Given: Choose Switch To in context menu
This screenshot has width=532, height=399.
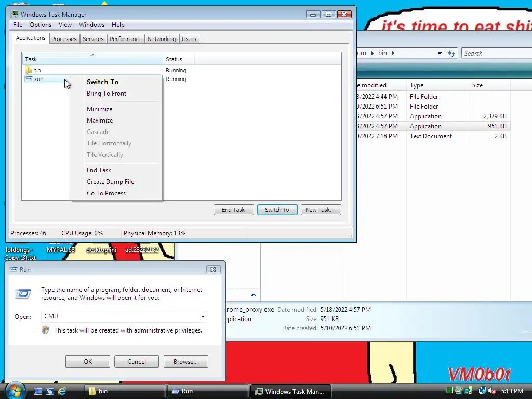Looking at the screenshot, I should tap(115, 82).
